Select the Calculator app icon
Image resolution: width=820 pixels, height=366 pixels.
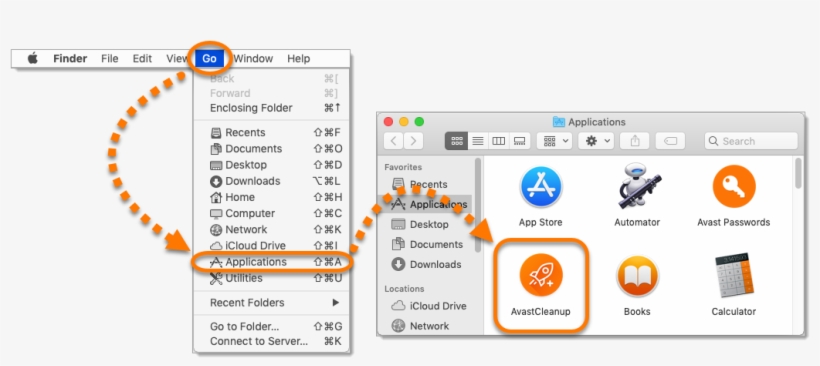pos(734,276)
